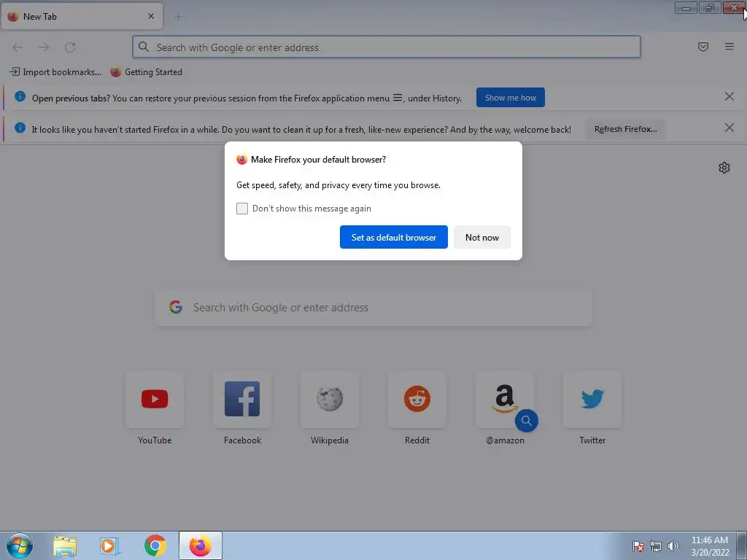The height and width of the screenshot is (560, 747).
Task: Launch Google Chrome from the taskbar
Action: (x=155, y=545)
